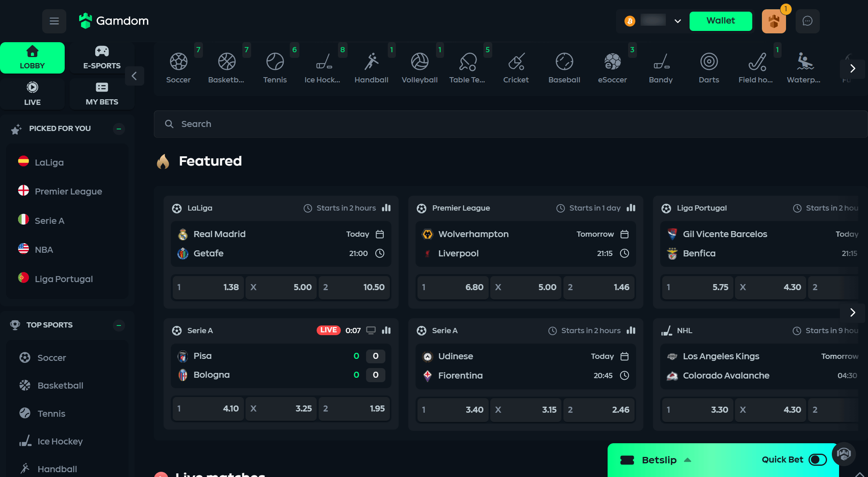Pick Real Madrid win odds 1.38
This screenshot has width=868, height=477.
point(208,287)
